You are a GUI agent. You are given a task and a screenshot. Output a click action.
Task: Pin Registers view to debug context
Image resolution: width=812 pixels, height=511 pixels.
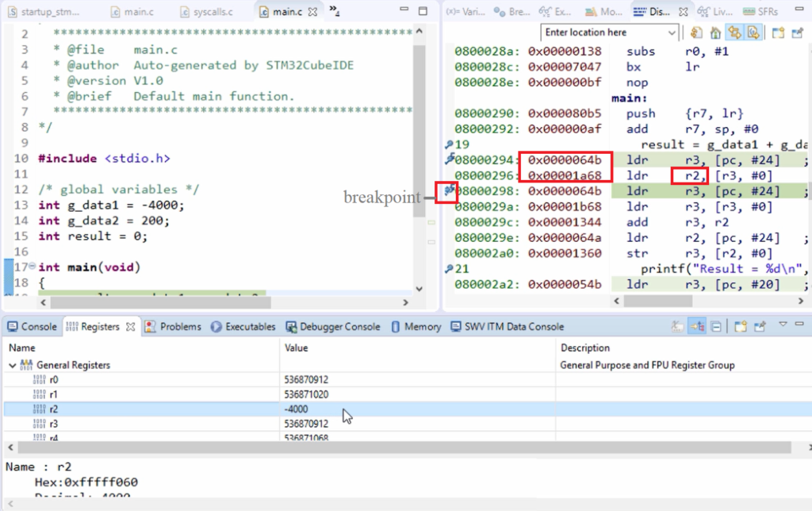click(x=760, y=326)
